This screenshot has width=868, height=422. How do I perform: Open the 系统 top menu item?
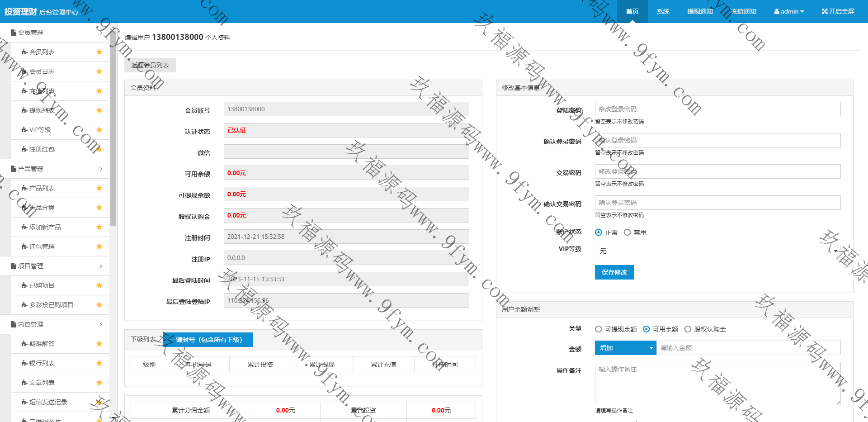pyautogui.click(x=663, y=11)
